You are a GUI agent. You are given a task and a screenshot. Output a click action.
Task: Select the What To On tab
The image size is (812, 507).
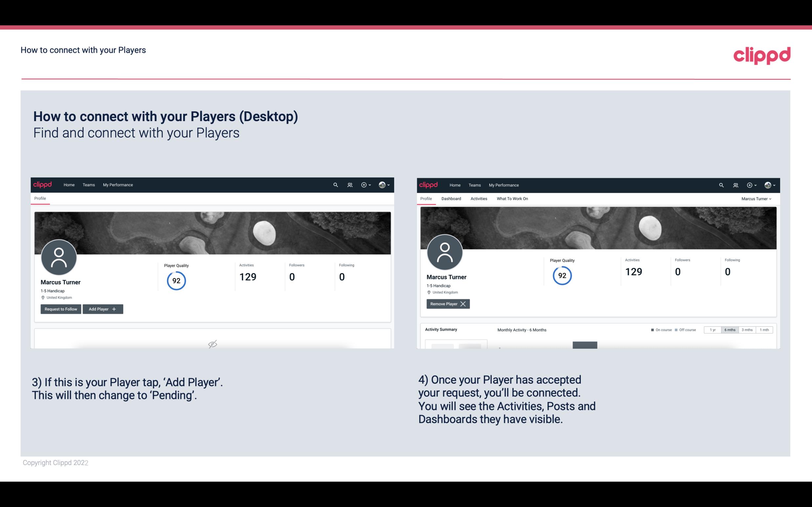point(512,199)
